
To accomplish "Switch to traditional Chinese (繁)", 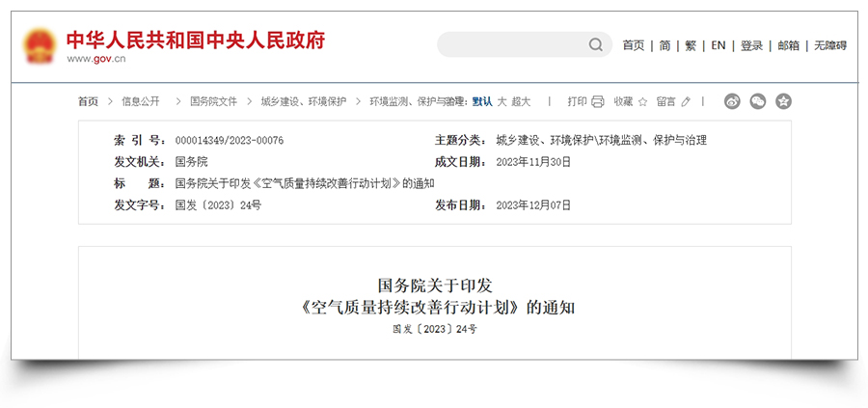I will click(691, 45).
